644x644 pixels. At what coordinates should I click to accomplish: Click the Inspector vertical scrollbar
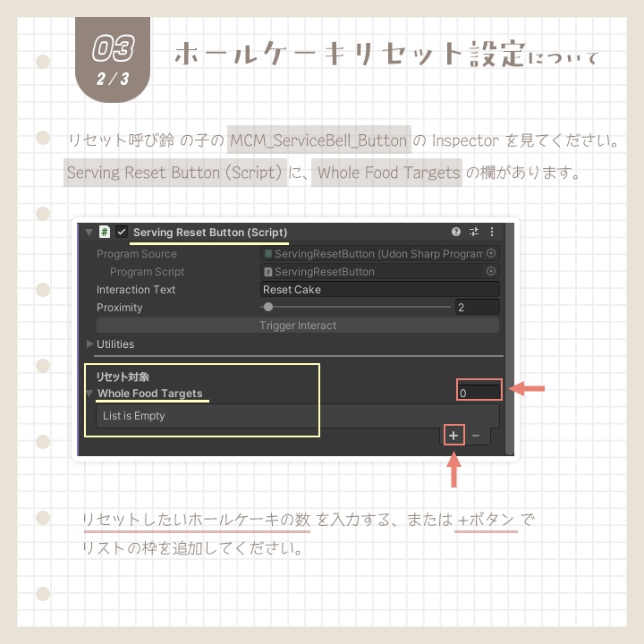tap(510, 339)
